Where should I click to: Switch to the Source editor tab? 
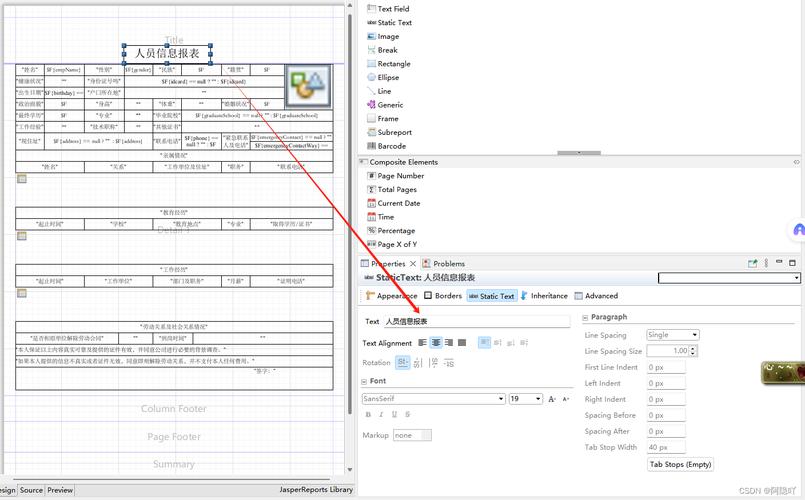coord(31,490)
